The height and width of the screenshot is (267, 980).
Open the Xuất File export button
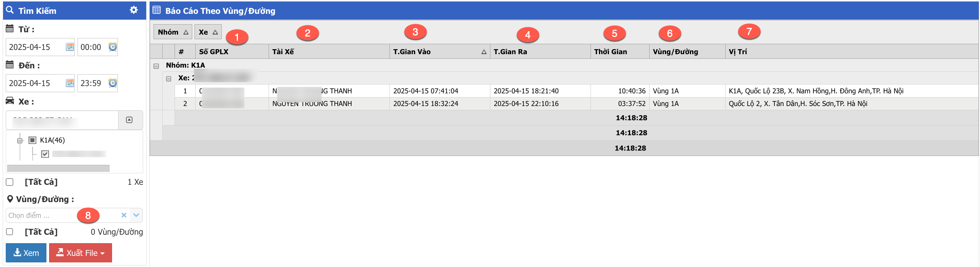coord(81,253)
